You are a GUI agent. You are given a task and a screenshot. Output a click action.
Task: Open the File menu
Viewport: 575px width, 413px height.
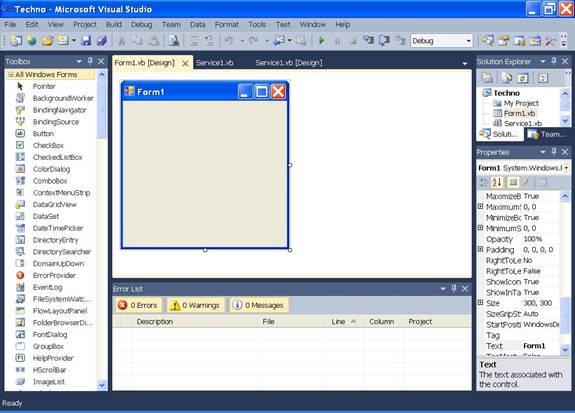tap(10, 25)
